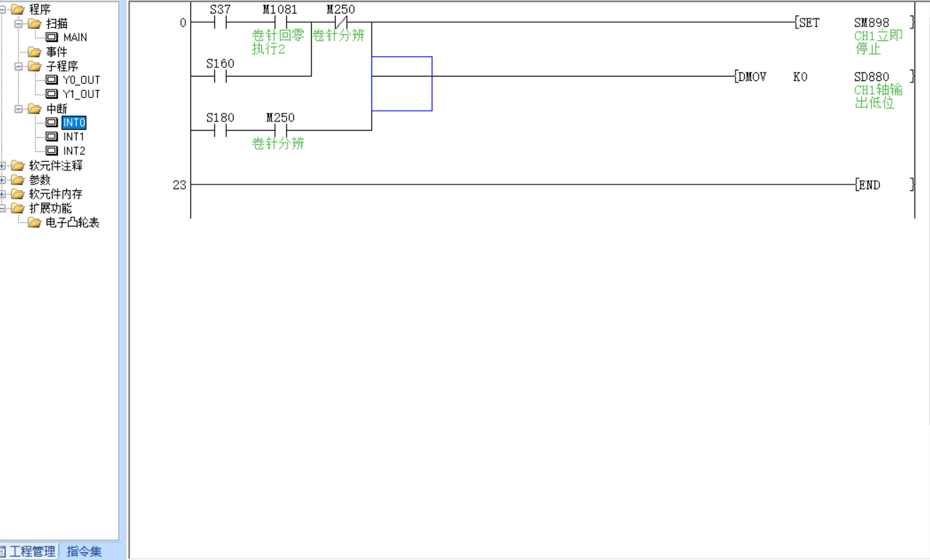This screenshot has width=930, height=560.
Task: Collapse the 扫描 folder node
Action: tap(19, 23)
